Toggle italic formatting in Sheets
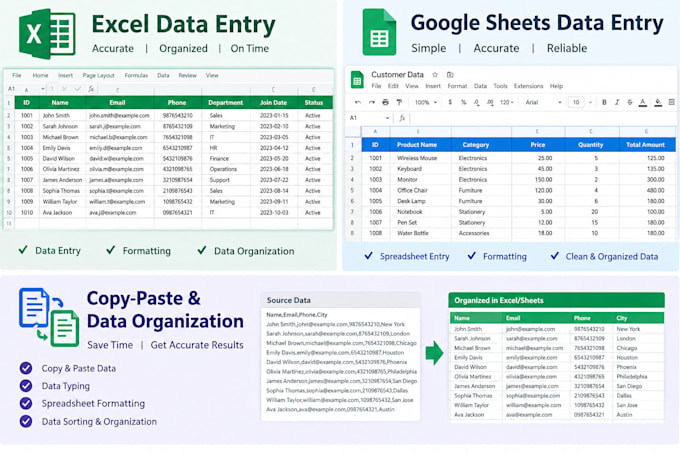The image size is (680, 453). point(617,102)
